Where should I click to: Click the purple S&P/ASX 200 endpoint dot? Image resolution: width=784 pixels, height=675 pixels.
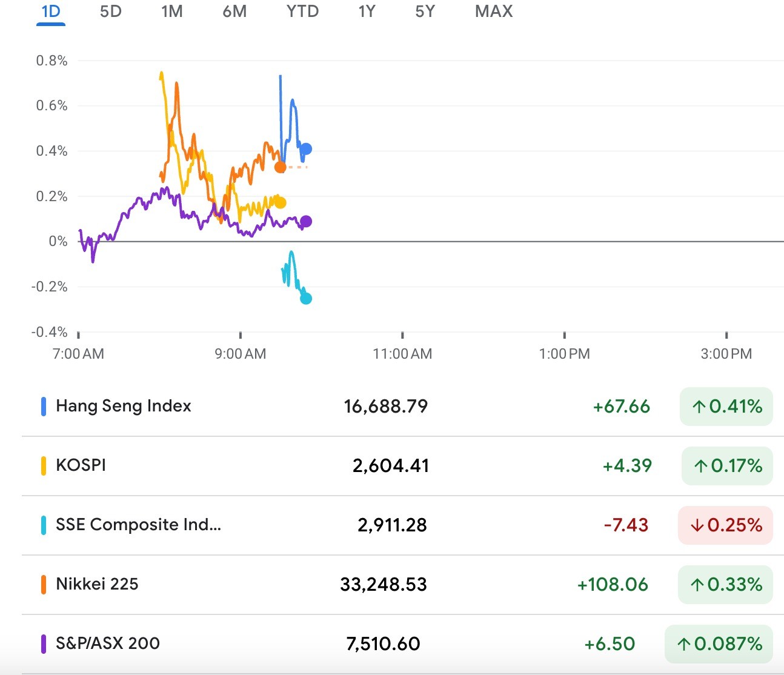point(306,222)
